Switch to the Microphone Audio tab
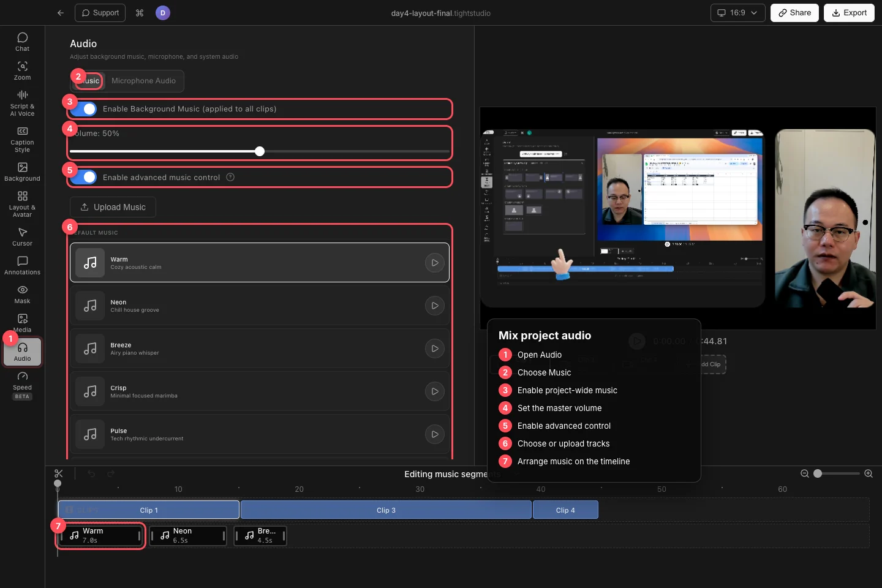 (x=143, y=81)
